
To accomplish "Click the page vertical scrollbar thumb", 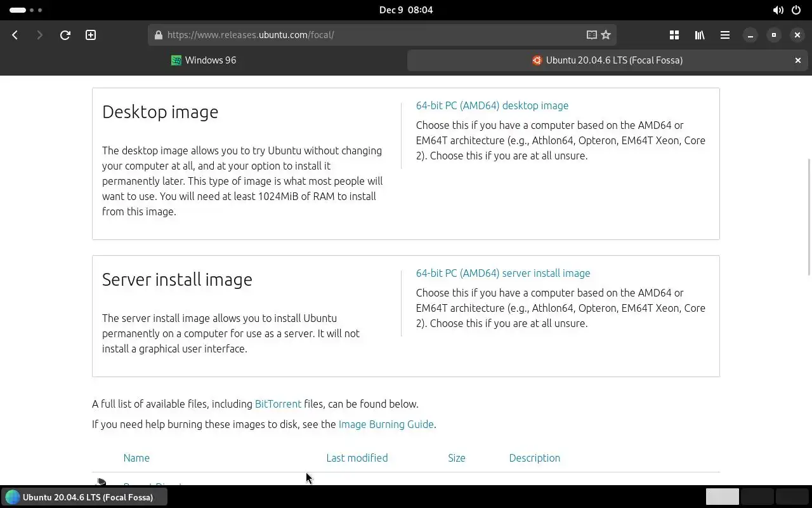I will tap(809, 217).
